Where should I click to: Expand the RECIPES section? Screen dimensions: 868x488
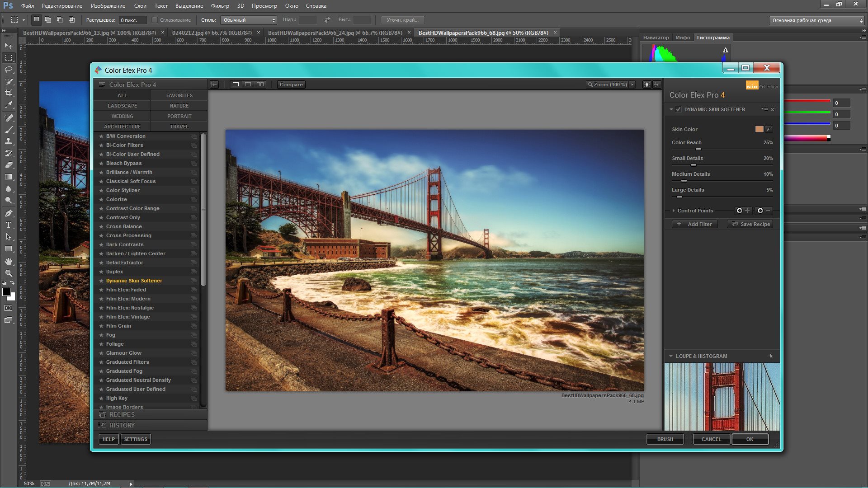[121, 414]
